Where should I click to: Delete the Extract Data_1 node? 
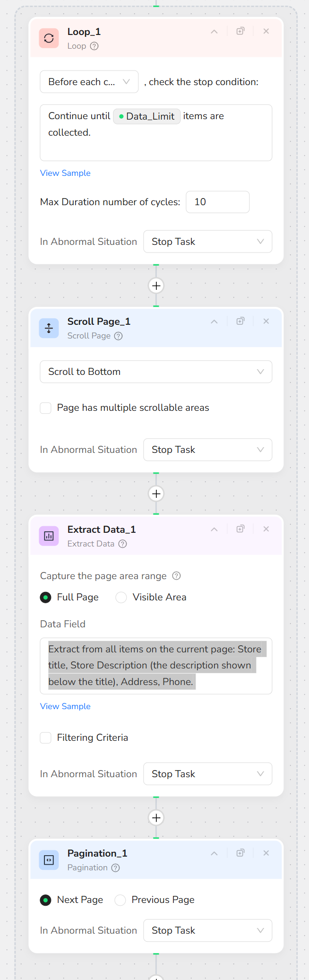(266, 529)
